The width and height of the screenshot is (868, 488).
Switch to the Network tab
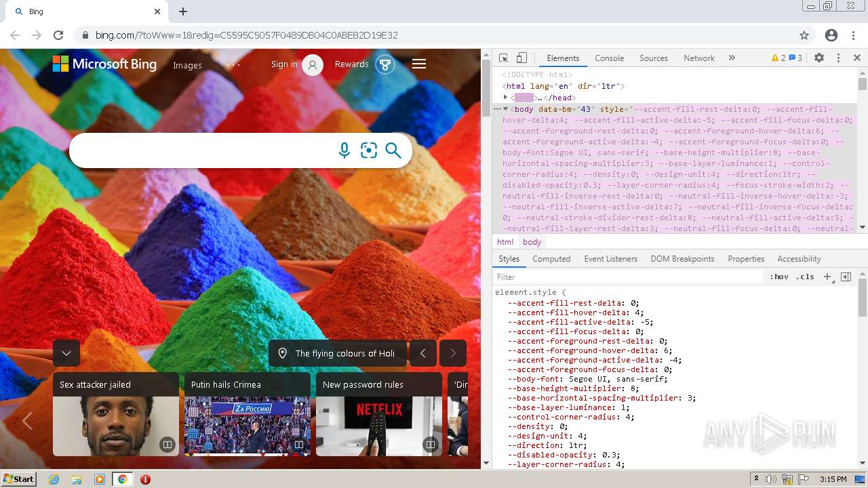click(x=699, y=58)
